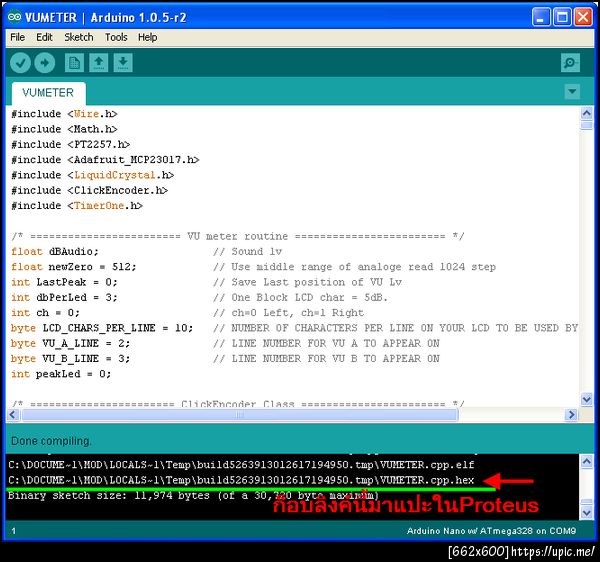
Task: Click the '#include <LiquidCrystal.h>' line
Action: (93, 175)
